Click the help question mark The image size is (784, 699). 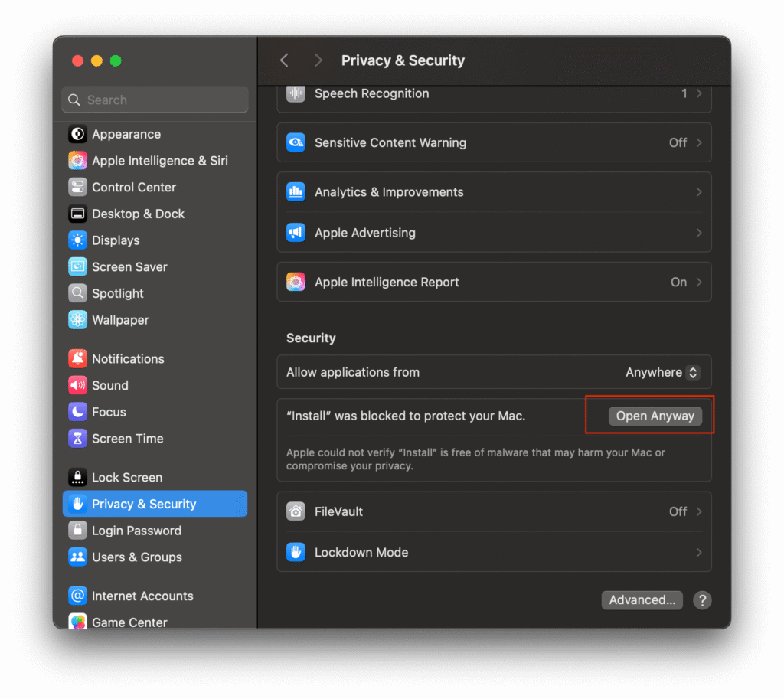[702, 600]
